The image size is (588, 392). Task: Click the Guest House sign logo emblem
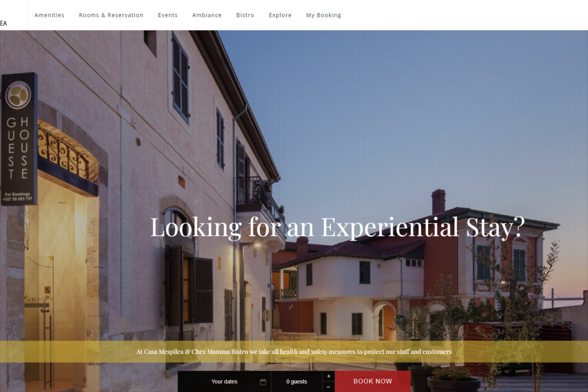tap(18, 95)
